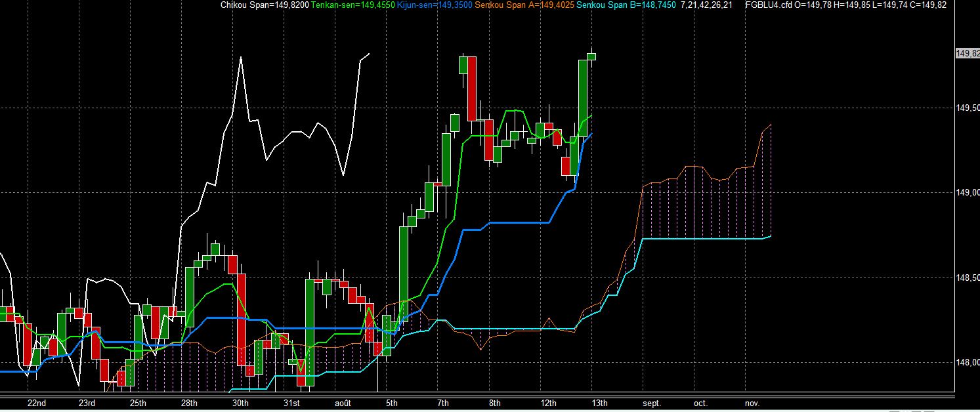Click the 148,50 price axis label
Viewport: 980px width, 412px height.
[x=968, y=278]
